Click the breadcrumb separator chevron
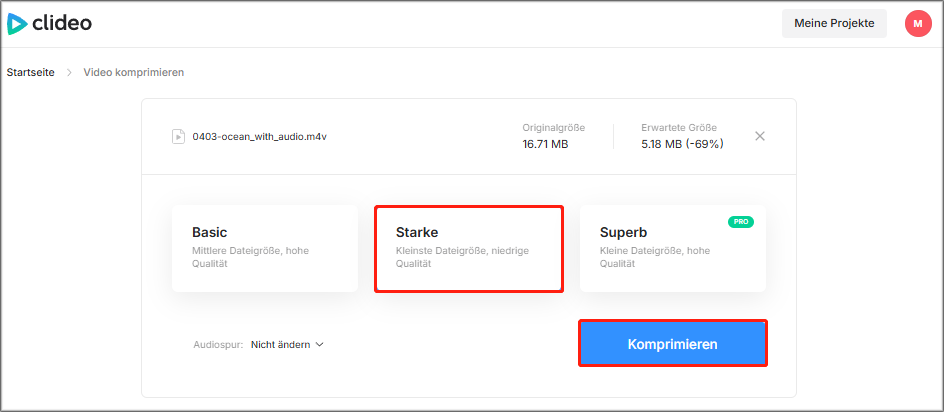The image size is (944, 412). (x=69, y=73)
